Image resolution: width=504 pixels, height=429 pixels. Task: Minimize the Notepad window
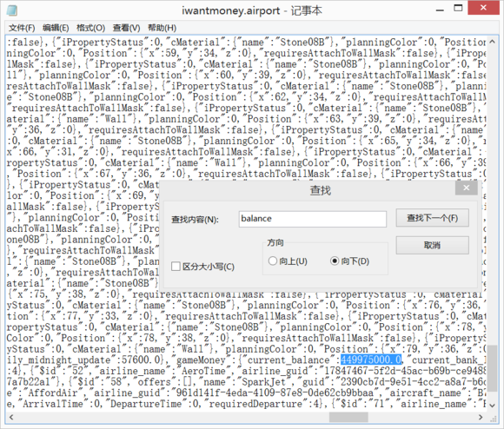[440, 10]
